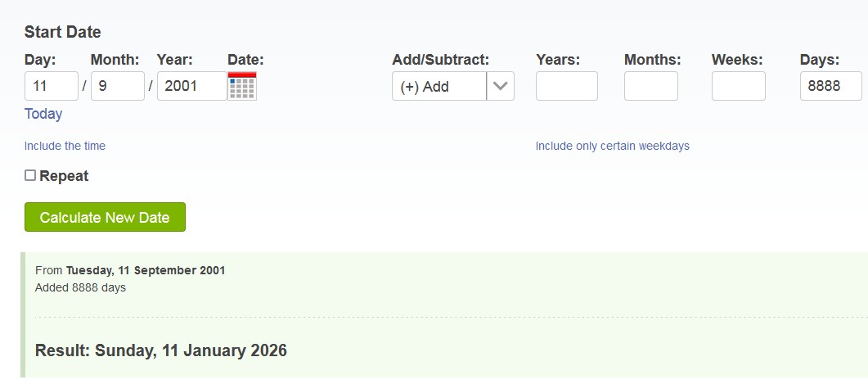Enable the Repeat checkbox

click(30, 175)
